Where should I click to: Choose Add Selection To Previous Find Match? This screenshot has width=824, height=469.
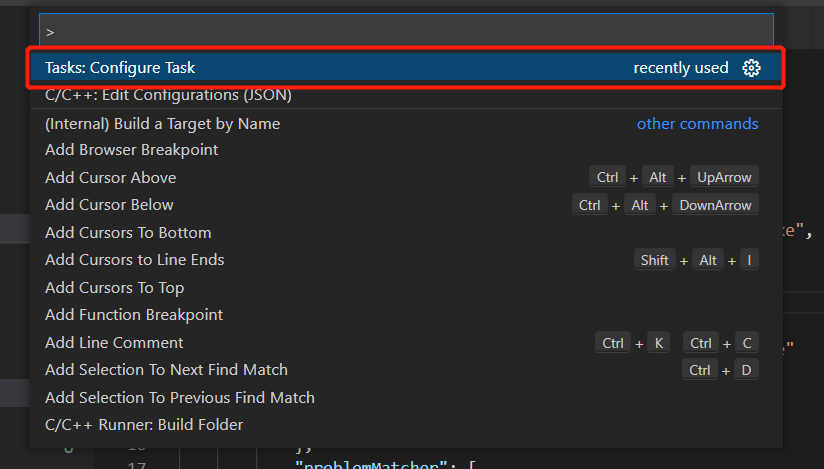point(180,398)
